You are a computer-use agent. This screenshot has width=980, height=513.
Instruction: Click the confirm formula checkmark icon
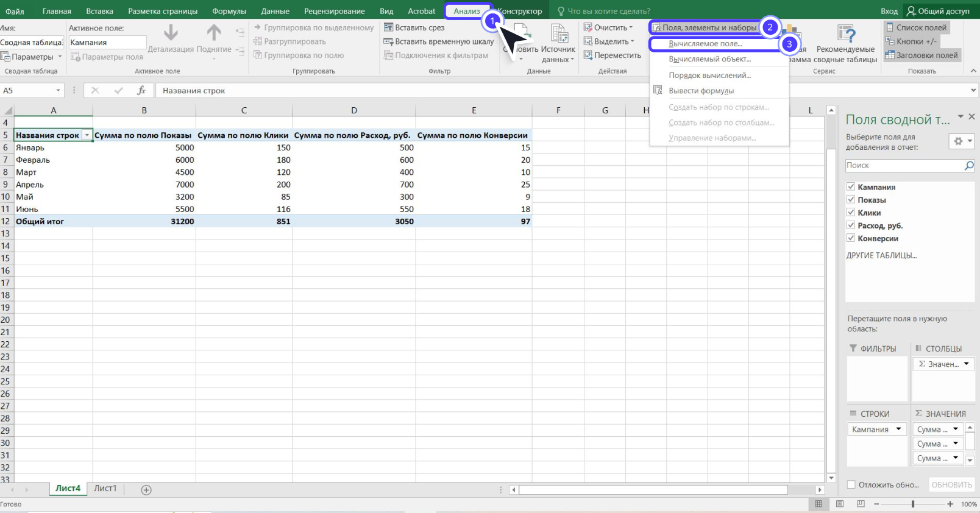[118, 90]
